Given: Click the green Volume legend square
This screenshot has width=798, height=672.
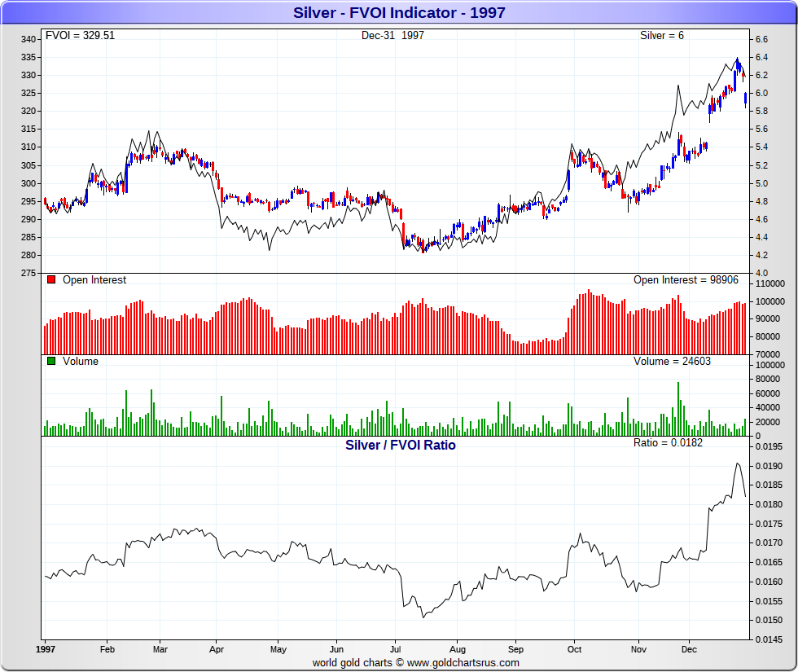Looking at the screenshot, I should 50,361.
